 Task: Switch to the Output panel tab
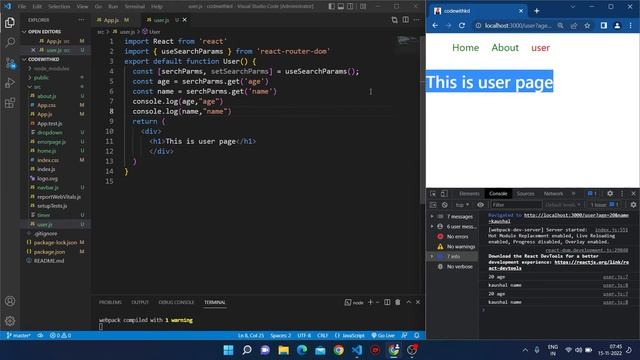(x=140, y=302)
